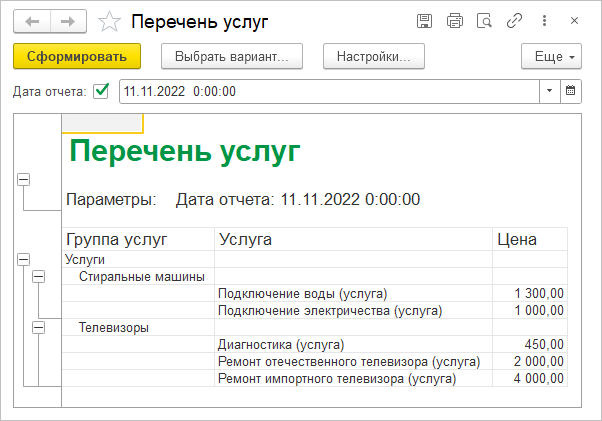The width and height of the screenshot is (602, 421).
Task: Click the Сформировать button
Action: 77,56
